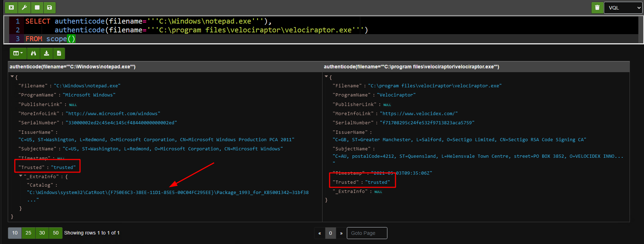Go to the next results page
This screenshot has width=644, height=244.
[x=341, y=233]
